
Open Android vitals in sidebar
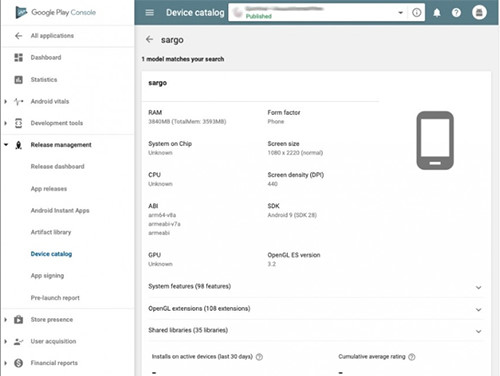pyautogui.click(x=50, y=101)
